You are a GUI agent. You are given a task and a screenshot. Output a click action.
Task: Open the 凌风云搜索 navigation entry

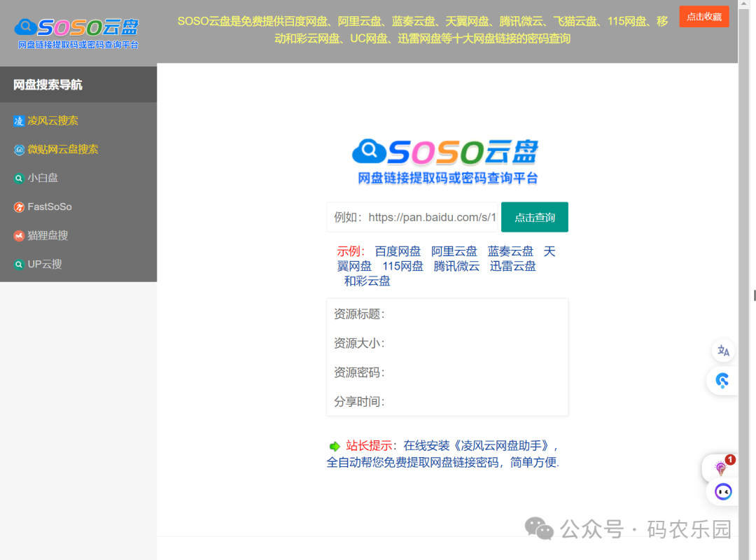click(52, 120)
